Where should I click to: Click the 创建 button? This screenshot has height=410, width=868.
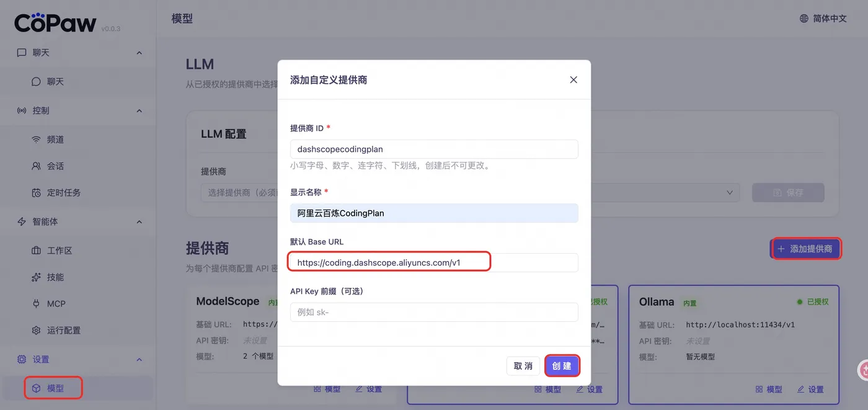point(562,366)
